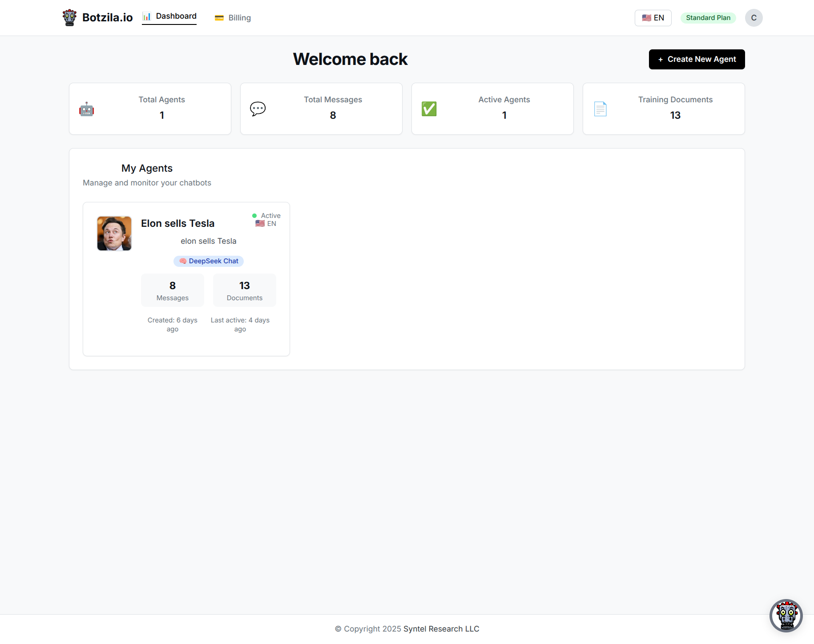Click the 'Created: 6 days ago' text

(x=173, y=325)
